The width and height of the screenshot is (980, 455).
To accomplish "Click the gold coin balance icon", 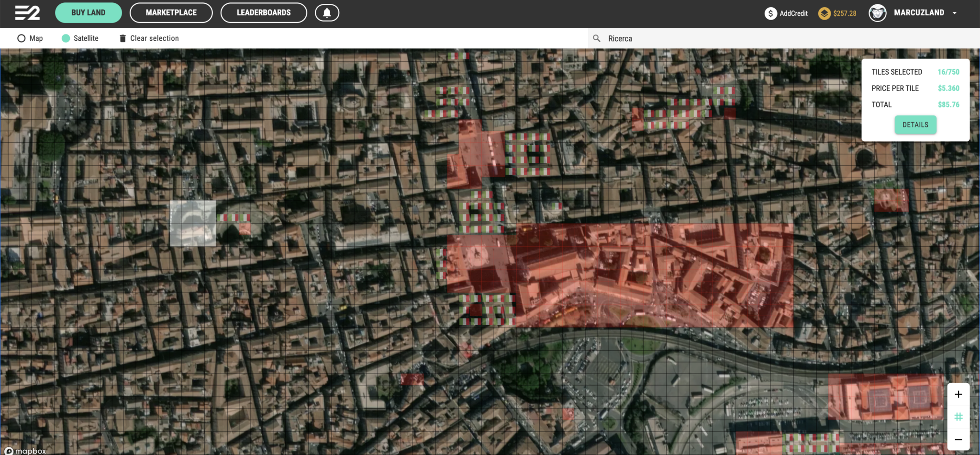I will [x=824, y=13].
